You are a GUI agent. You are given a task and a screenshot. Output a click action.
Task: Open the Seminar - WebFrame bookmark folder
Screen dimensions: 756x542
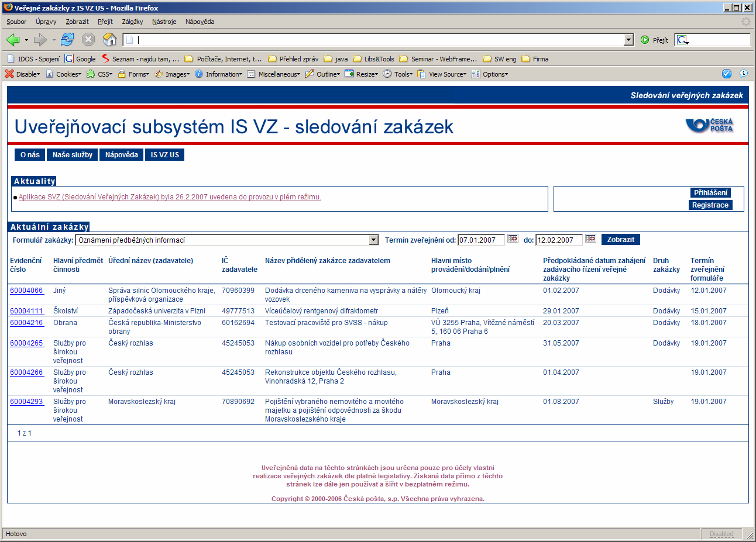tap(438, 59)
